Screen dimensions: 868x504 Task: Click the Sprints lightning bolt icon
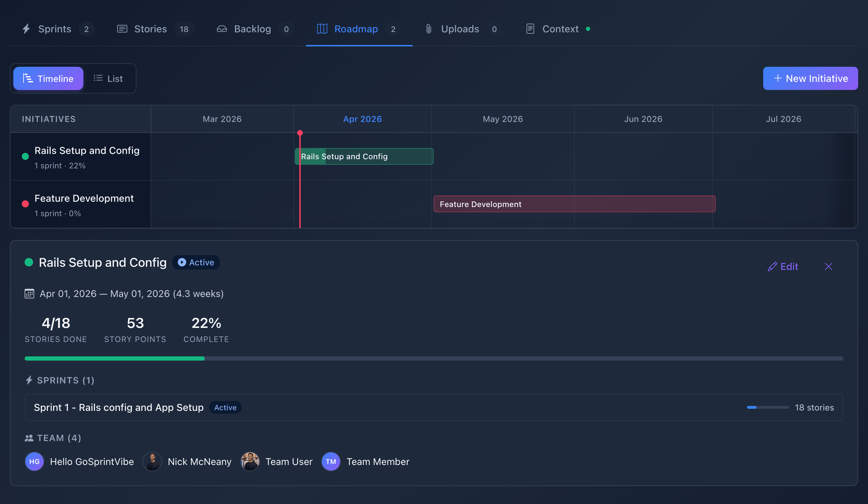pyautogui.click(x=26, y=29)
